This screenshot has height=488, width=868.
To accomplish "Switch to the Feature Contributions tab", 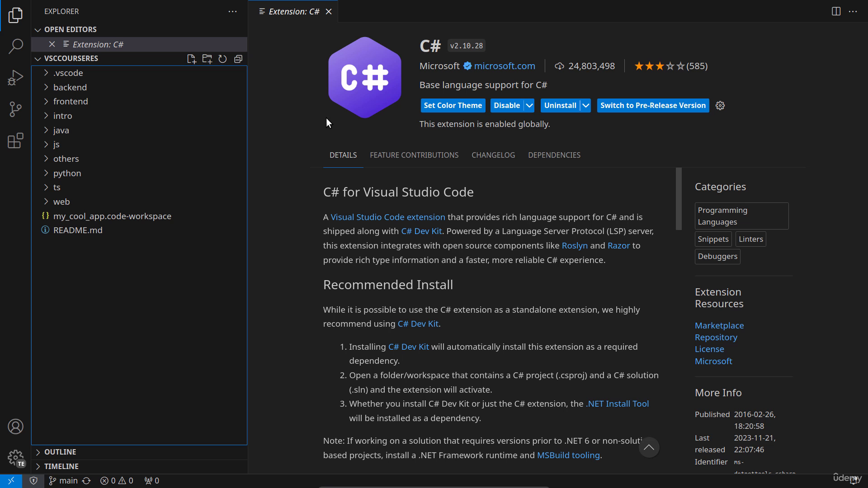I will [x=414, y=155].
